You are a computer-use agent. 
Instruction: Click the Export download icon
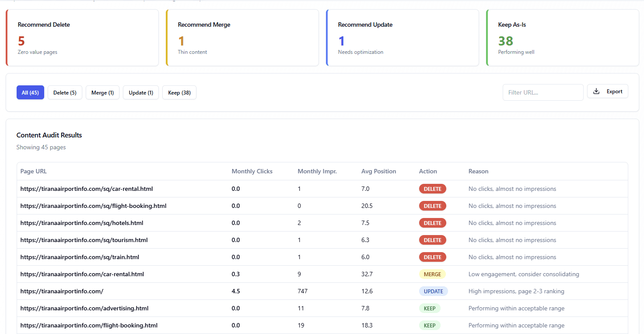(x=596, y=91)
